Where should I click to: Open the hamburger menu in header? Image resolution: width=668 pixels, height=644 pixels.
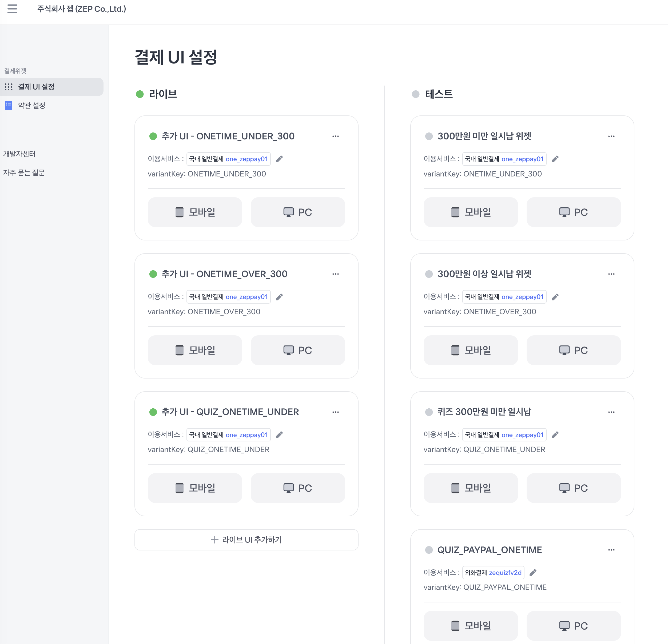click(12, 9)
